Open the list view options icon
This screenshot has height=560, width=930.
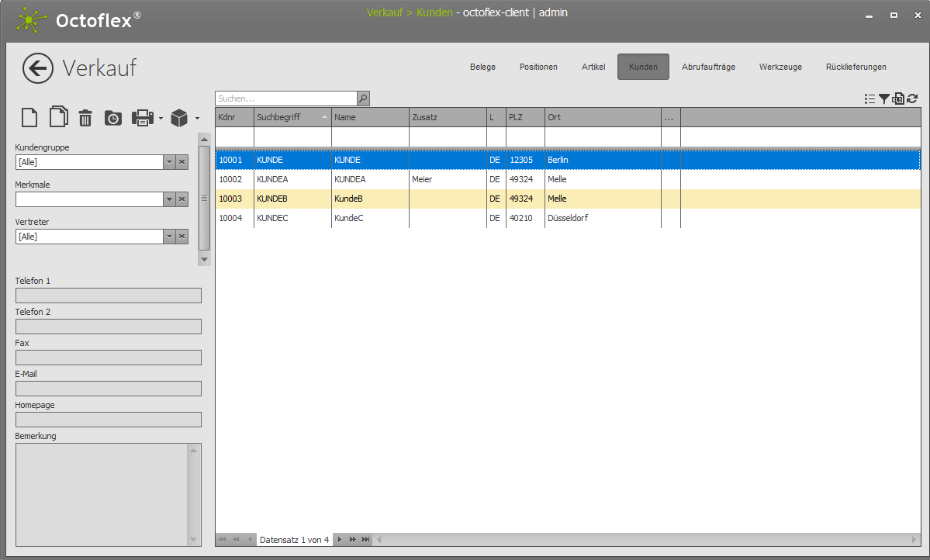pyautogui.click(x=869, y=99)
